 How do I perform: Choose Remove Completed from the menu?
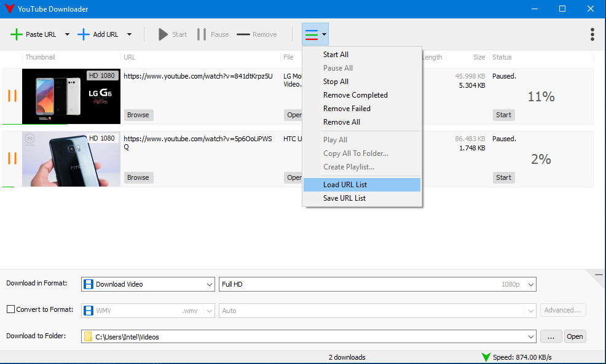[x=355, y=95]
